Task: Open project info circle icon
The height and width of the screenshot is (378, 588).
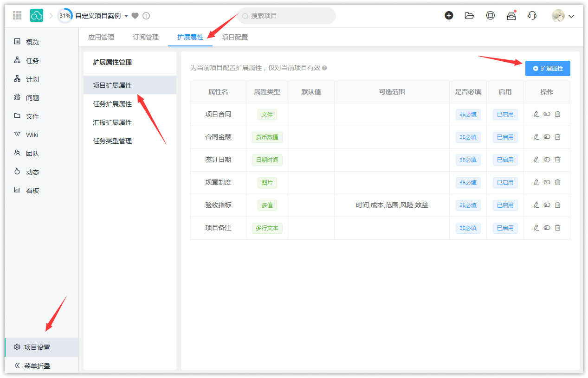Action: tap(146, 16)
